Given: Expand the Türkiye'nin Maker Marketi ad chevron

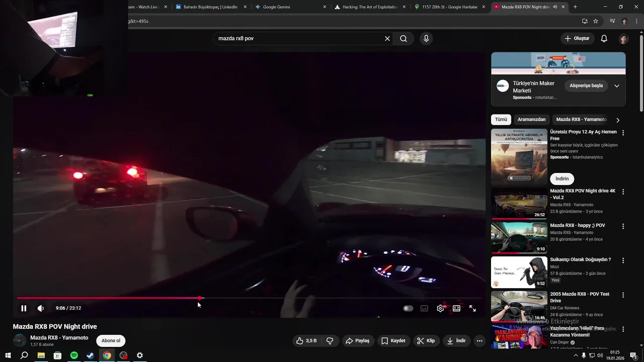Looking at the screenshot, I should pos(617,85).
